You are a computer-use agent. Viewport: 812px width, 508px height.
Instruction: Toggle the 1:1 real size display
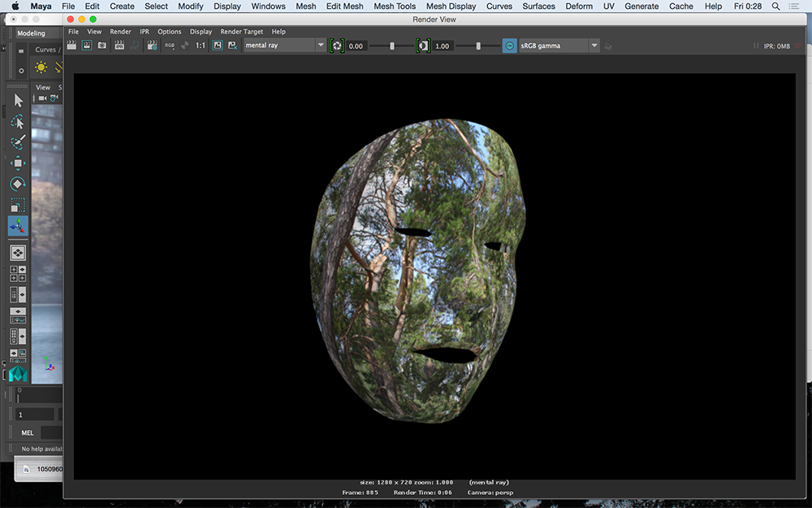(201, 46)
